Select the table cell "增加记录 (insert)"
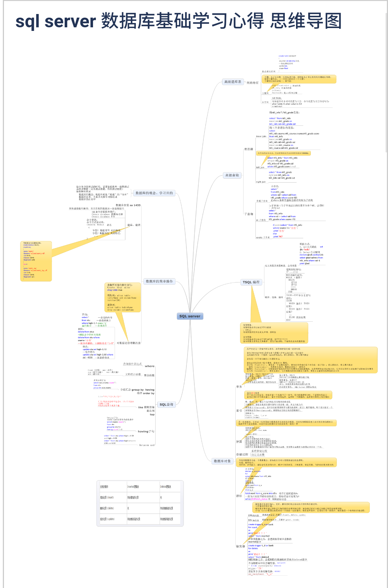388x588 pixels. [107, 497]
